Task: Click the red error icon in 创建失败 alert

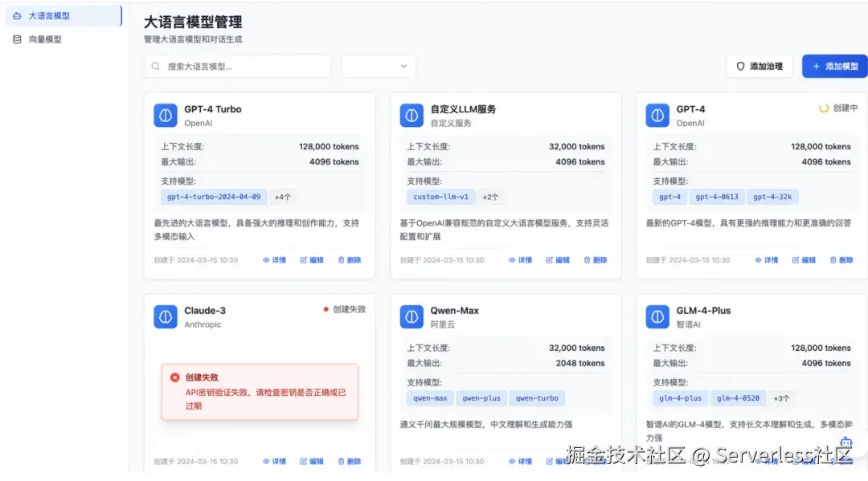Action: [x=175, y=377]
